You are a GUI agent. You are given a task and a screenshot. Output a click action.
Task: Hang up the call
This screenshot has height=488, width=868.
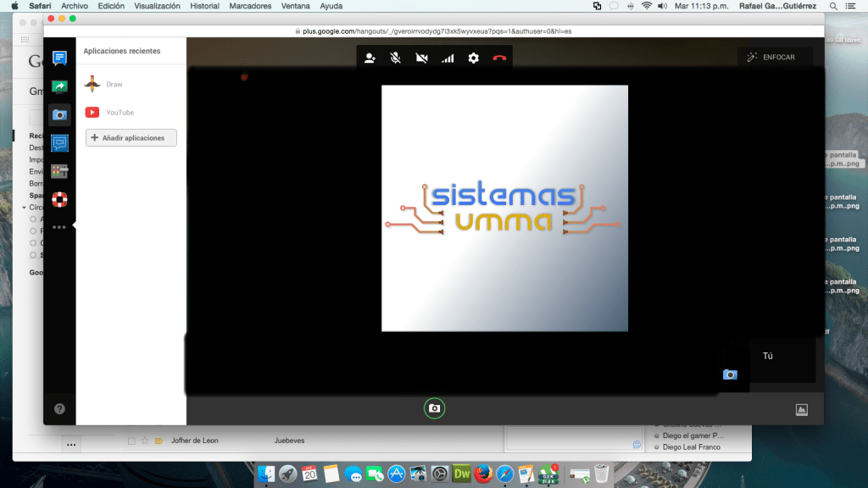pyautogui.click(x=499, y=58)
